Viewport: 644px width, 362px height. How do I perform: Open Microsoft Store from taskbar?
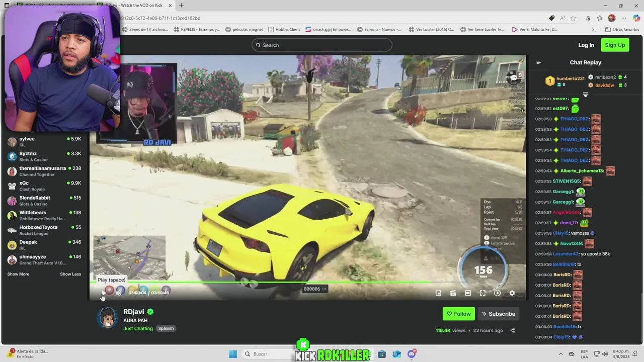coord(382,354)
